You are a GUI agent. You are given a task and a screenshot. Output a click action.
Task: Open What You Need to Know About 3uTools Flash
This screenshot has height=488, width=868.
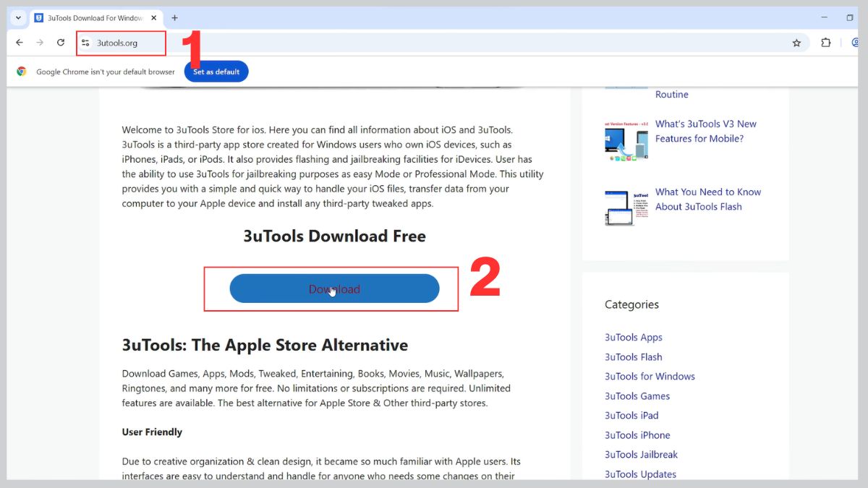pos(708,199)
